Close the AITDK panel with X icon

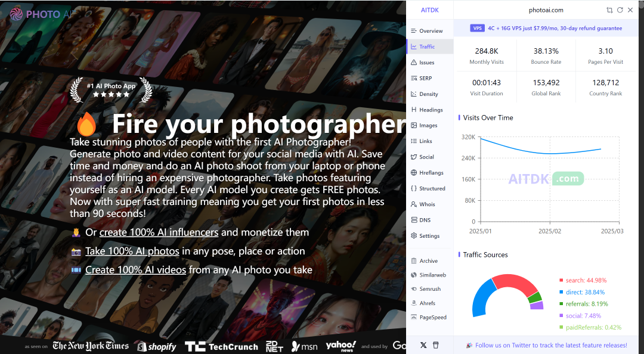click(x=630, y=10)
